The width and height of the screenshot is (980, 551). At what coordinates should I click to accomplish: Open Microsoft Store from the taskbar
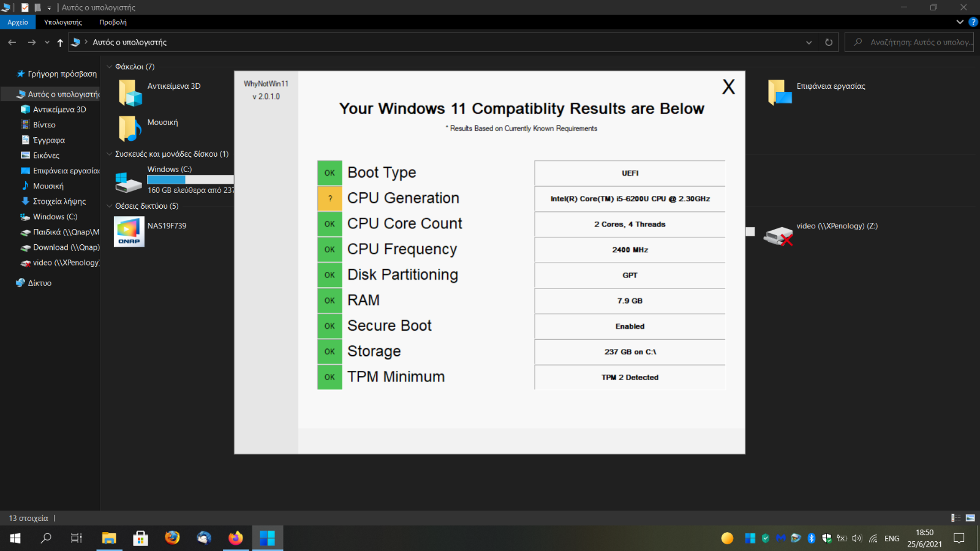(x=141, y=538)
